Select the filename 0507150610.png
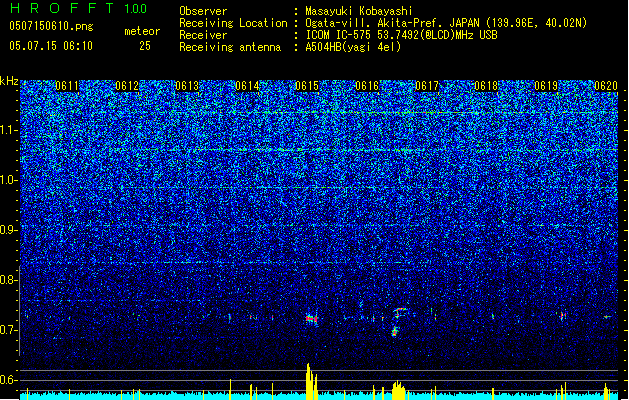 pos(51,26)
